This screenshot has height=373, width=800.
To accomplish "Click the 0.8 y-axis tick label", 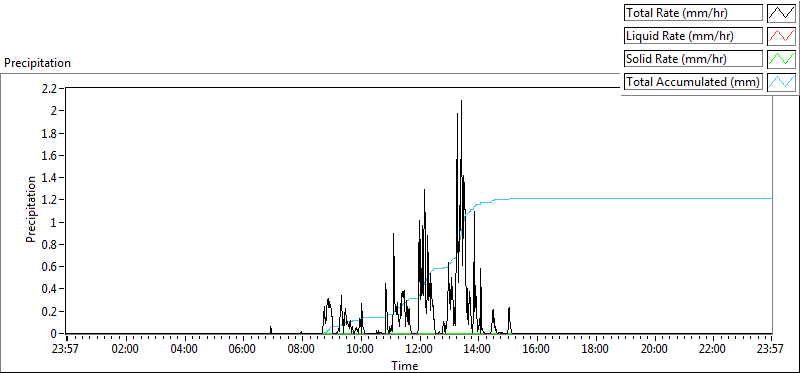I will pos(50,244).
